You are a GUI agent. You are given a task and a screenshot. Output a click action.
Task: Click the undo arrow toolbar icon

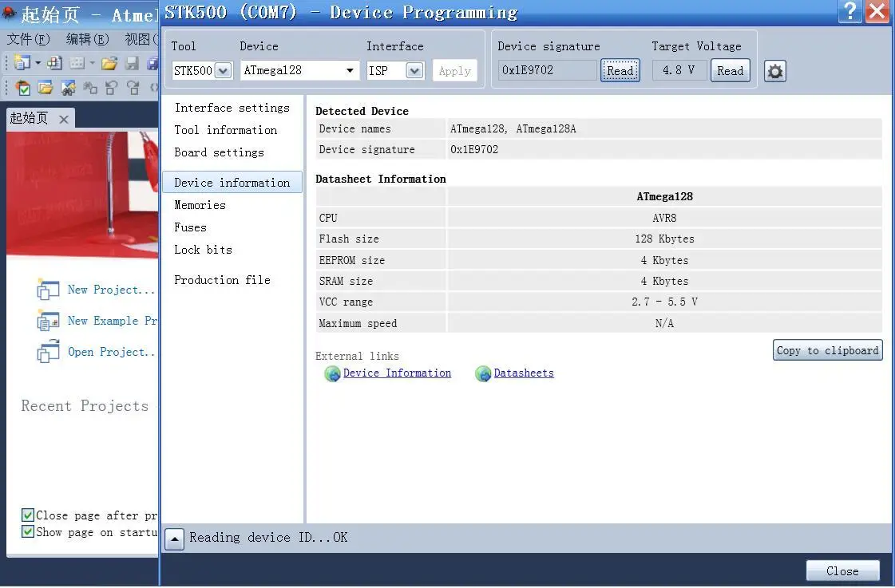(x=112, y=87)
